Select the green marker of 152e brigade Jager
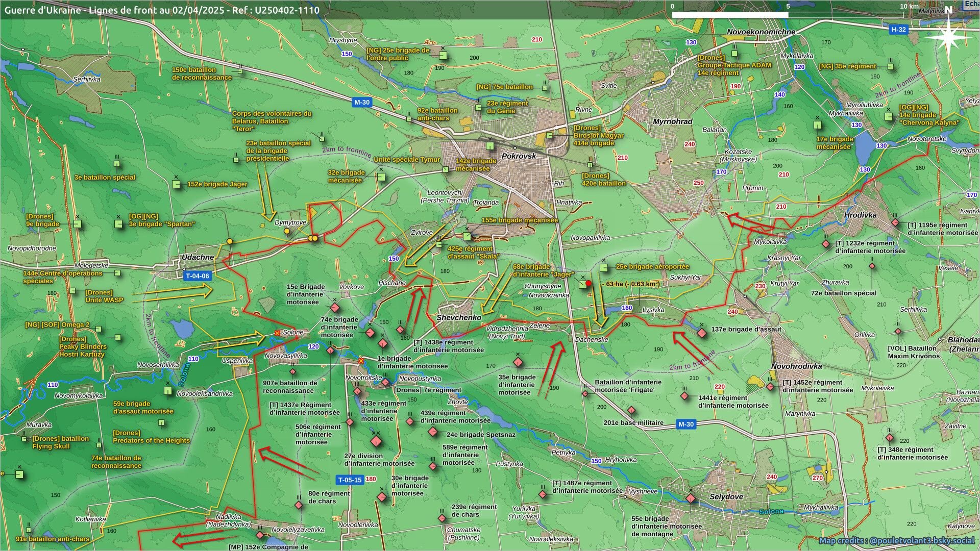 tap(177, 185)
